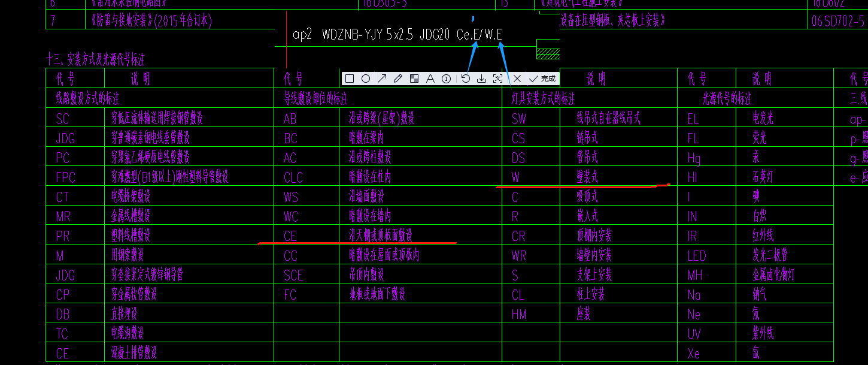Click the "06SD702-5" standard number
Screen dimensions: 868x365
click(838, 21)
